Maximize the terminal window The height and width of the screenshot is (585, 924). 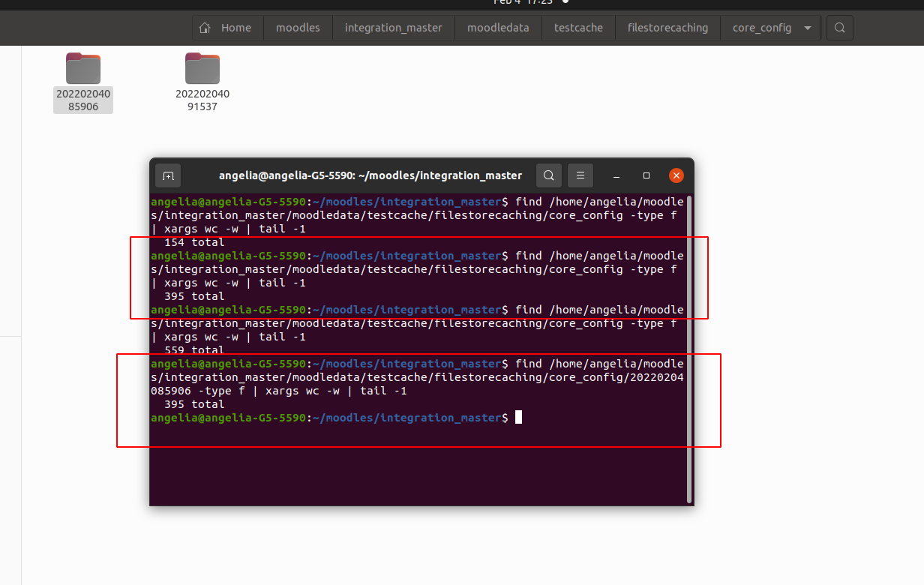pos(646,175)
